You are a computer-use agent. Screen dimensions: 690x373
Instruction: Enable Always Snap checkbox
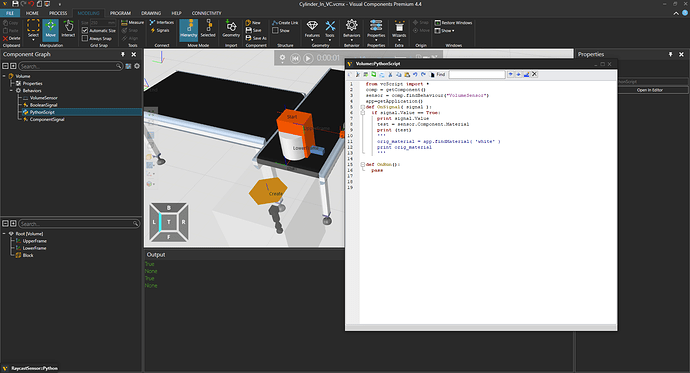click(x=85, y=38)
